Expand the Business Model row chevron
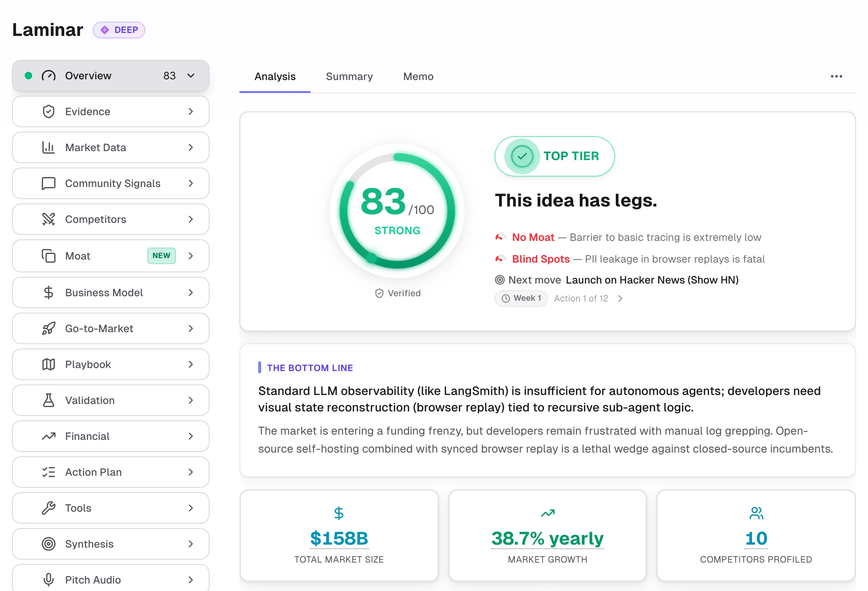This screenshot has height=591, width=868. (191, 293)
